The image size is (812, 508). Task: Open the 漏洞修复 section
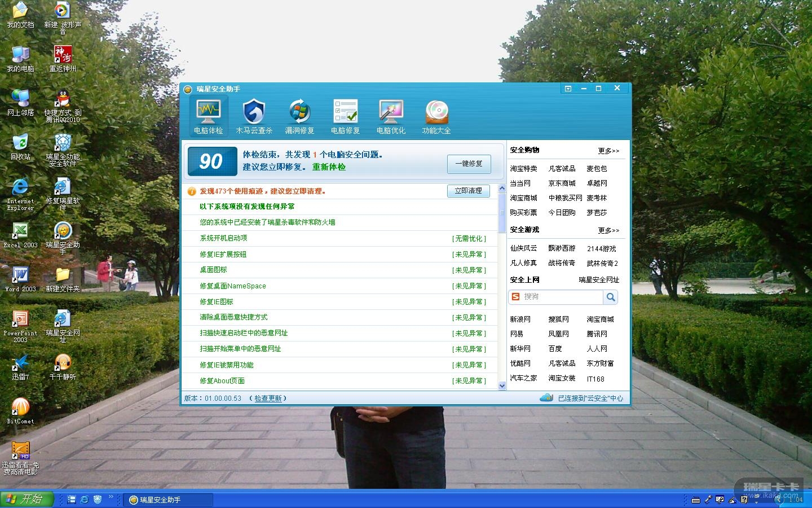(299, 116)
